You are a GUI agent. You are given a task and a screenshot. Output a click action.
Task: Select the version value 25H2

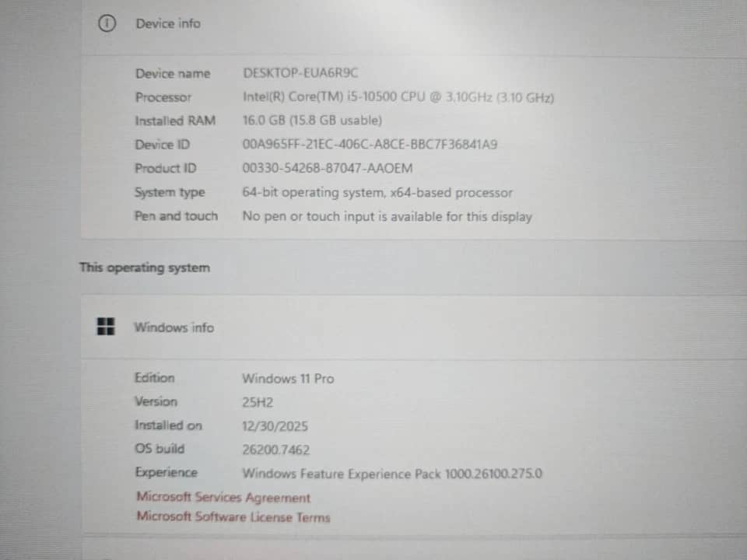click(258, 402)
